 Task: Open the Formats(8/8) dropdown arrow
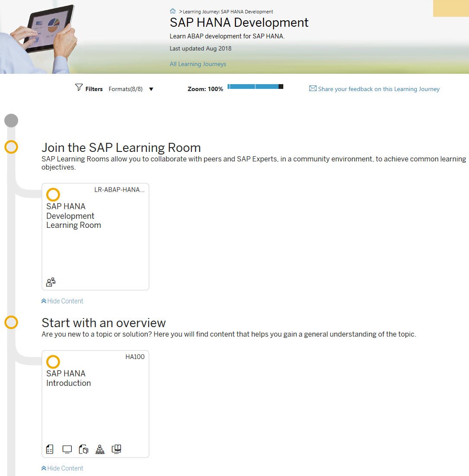151,89
